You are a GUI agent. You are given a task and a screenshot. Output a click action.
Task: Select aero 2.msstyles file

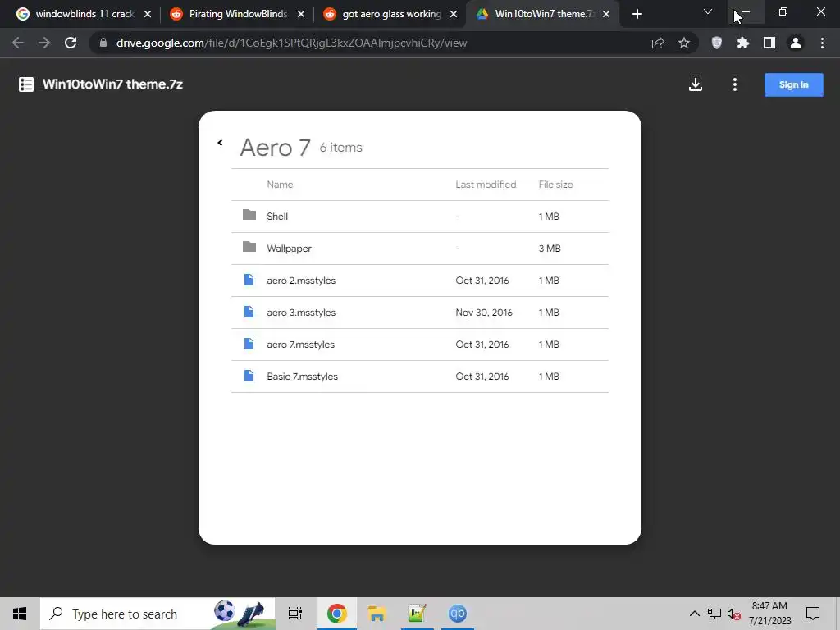tap(419, 281)
